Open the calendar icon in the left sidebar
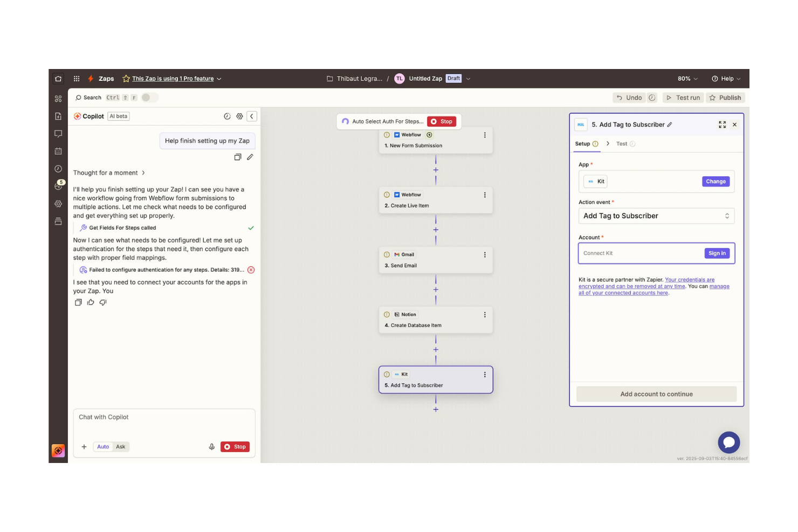The height and width of the screenshot is (532, 798). tap(58, 151)
